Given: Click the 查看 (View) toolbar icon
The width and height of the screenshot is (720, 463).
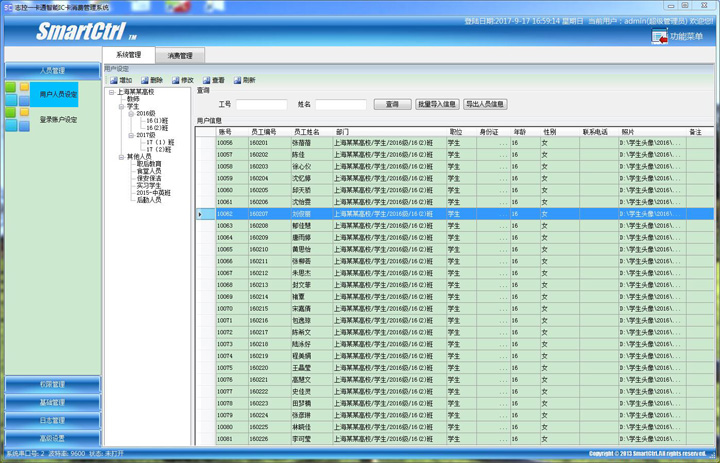Looking at the screenshot, I should coord(206,80).
